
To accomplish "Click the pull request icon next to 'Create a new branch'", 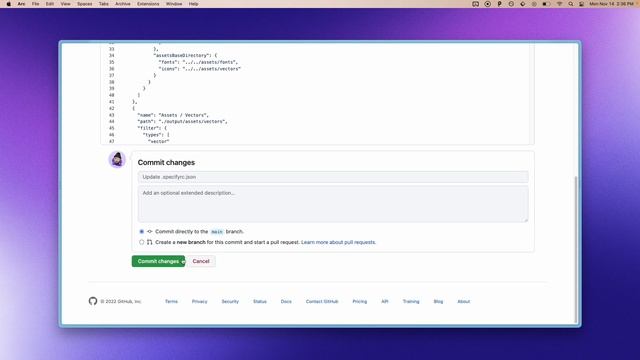I will [x=150, y=242].
